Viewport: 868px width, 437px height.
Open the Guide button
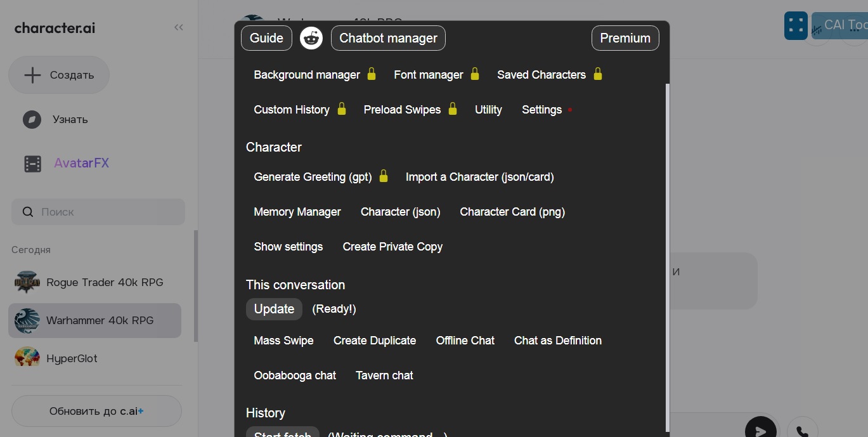(x=266, y=38)
